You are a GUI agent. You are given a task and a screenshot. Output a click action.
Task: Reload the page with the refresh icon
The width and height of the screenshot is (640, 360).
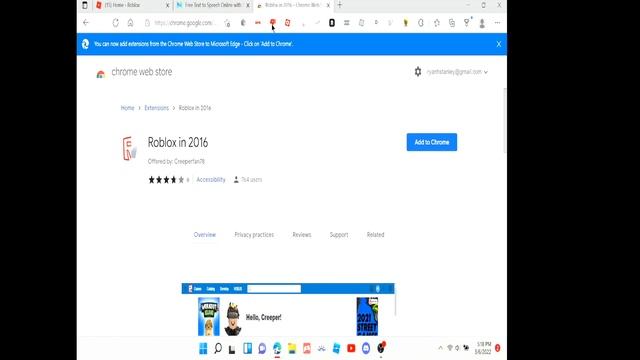coord(116,23)
